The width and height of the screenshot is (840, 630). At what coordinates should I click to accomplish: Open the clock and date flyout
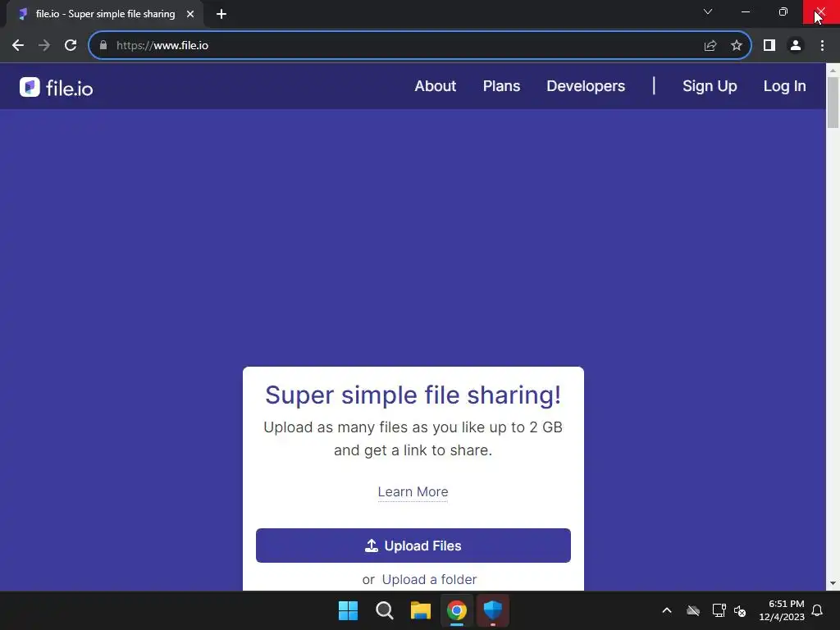click(x=782, y=610)
